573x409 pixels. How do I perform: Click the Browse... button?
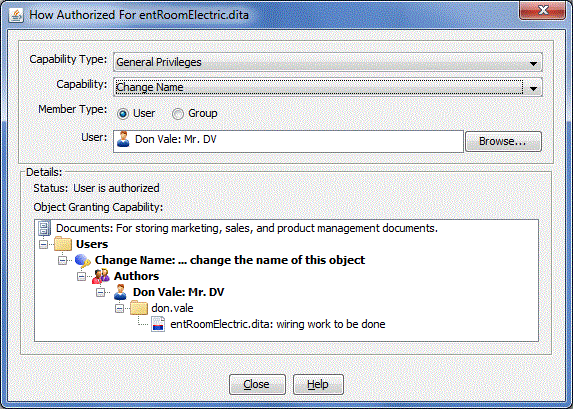tap(503, 141)
